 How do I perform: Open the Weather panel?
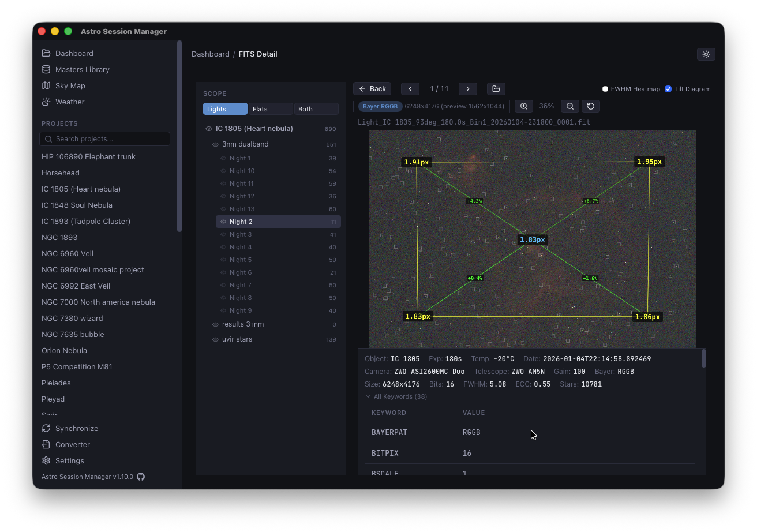(x=69, y=102)
